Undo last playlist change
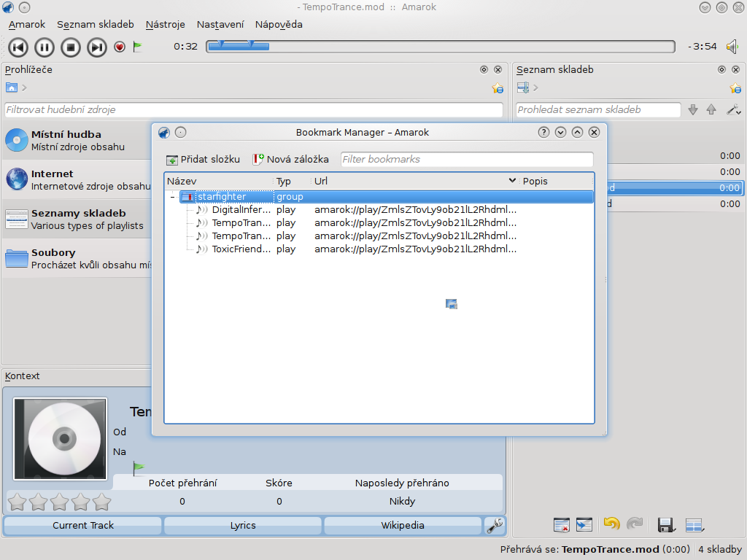Screen dimensions: 747x560 pyautogui.click(x=611, y=524)
